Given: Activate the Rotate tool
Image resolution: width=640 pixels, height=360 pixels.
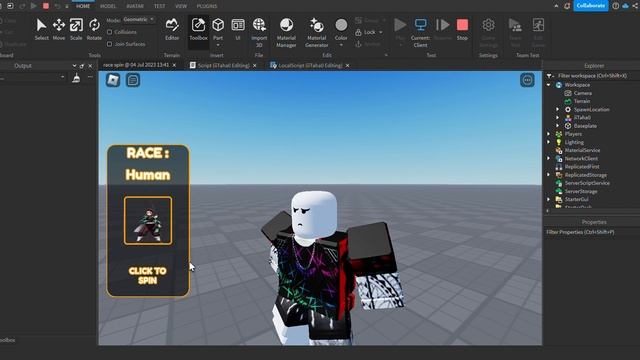Looking at the screenshot, I should 94,29.
